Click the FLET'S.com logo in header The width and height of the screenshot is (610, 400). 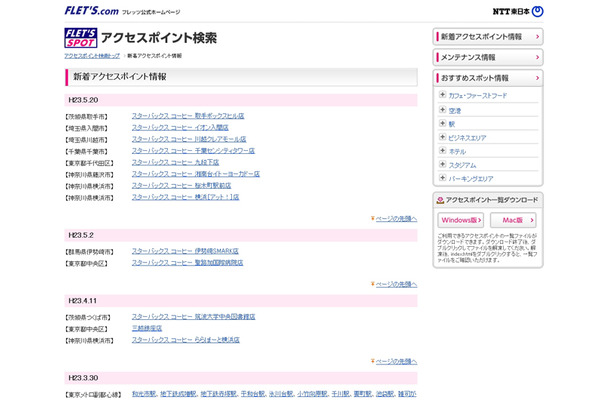(91, 11)
